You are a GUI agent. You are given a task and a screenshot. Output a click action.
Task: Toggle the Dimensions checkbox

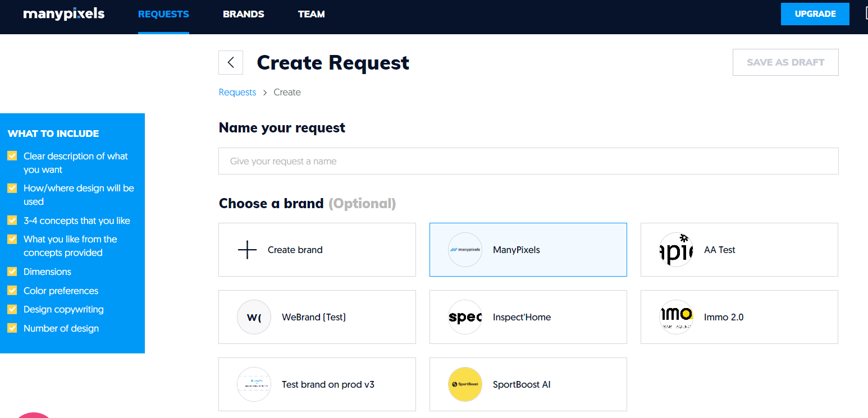(12, 272)
